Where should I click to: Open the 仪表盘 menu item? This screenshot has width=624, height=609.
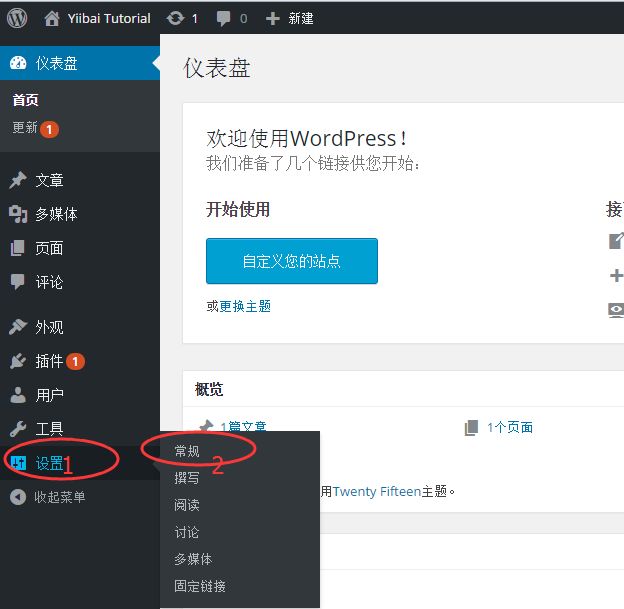(x=80, y=63)
